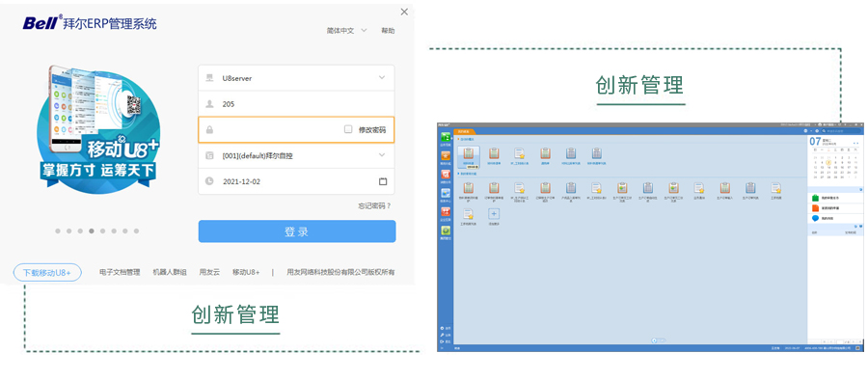This screenshot has width=868, height=380.
Task: Open the 简体中文 language dropdown
Action: click(x=346, y=31)
